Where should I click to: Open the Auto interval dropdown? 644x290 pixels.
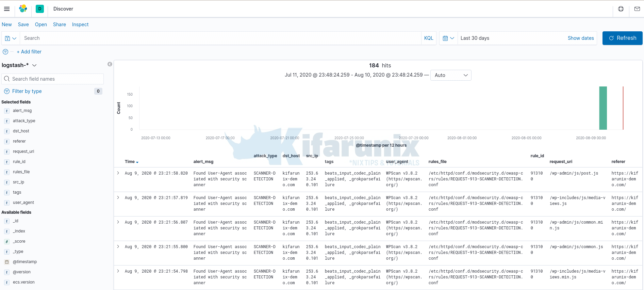click(x=451, y=75)
